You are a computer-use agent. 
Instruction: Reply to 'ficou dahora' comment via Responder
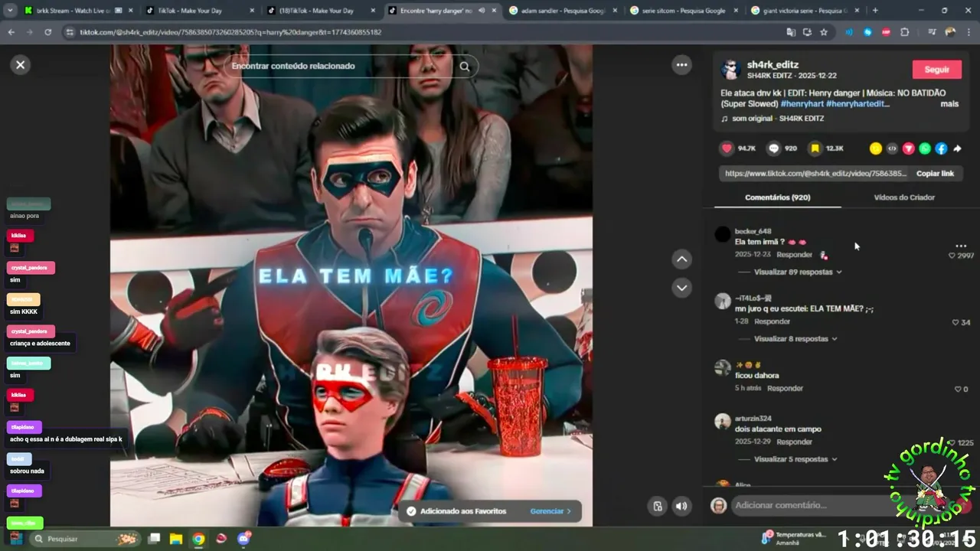[785, 389]
